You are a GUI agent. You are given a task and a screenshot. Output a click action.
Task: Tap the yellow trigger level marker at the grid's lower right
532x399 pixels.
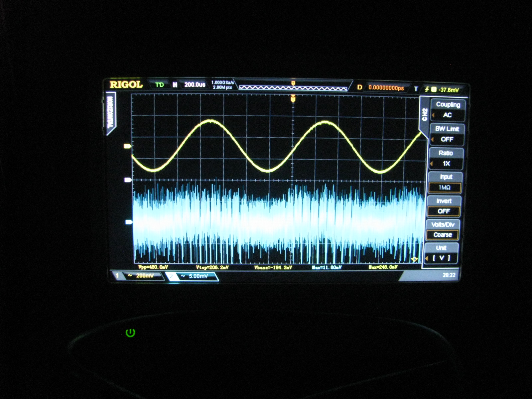tap(414, 259)
